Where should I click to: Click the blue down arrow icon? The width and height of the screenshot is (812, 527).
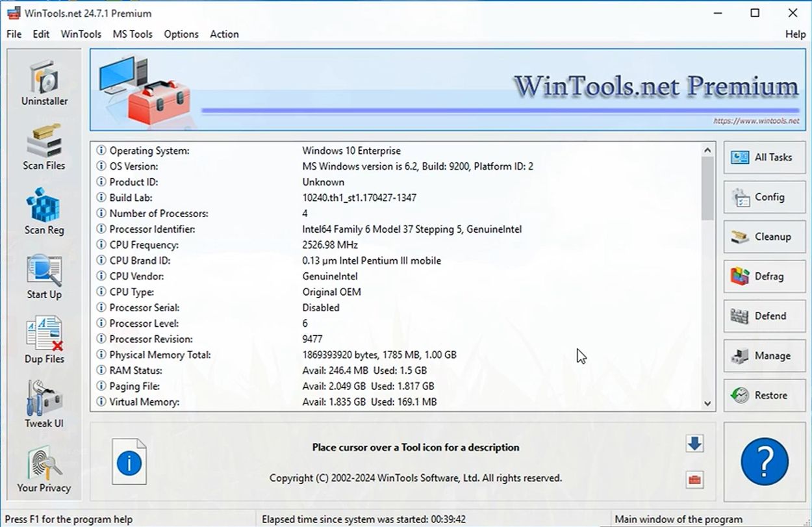tap(694, 444)
